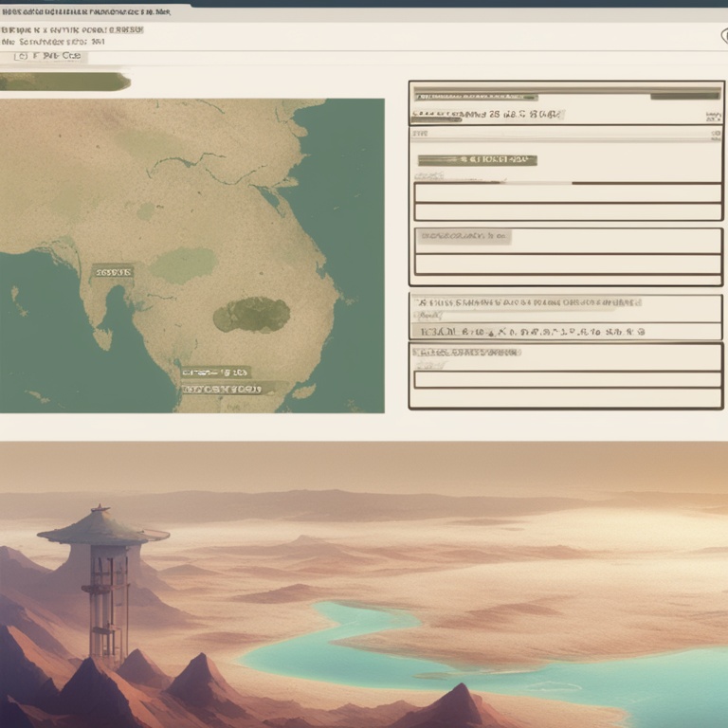
Task: Click the lowest label at the map's bottom
Action: pos(221,389)
